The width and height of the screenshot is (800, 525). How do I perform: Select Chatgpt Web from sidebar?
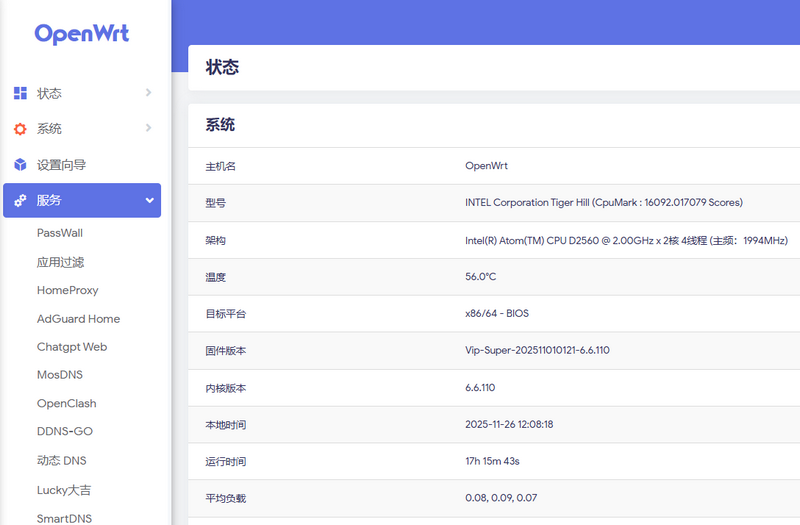click(71, 347)
